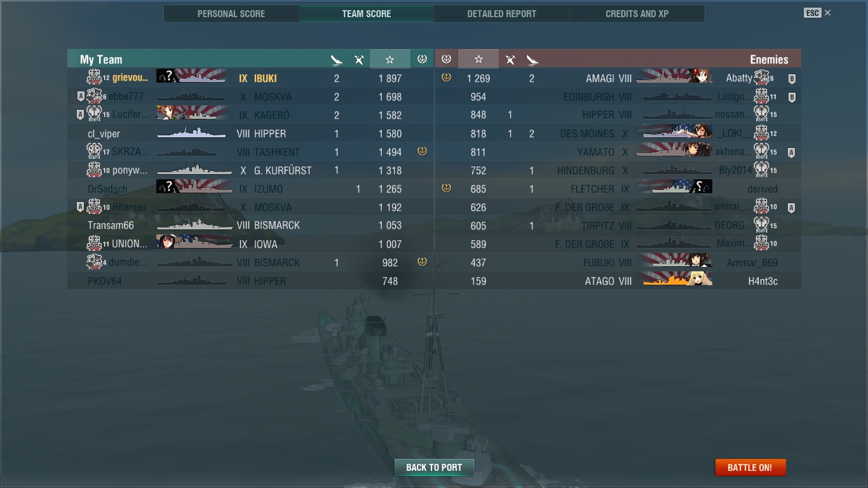Click the Back to Port button
The width and height of the screenshot is (868, 488).
(x=434, y=467)
